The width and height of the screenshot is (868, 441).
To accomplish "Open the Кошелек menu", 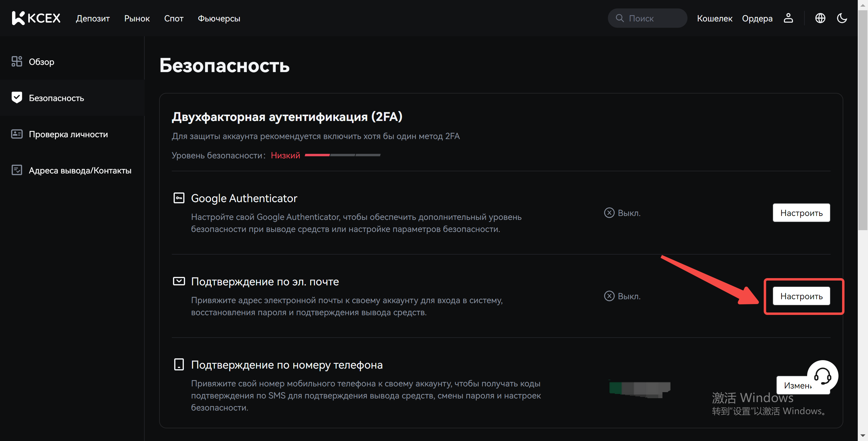I will (x=715, y=18).
